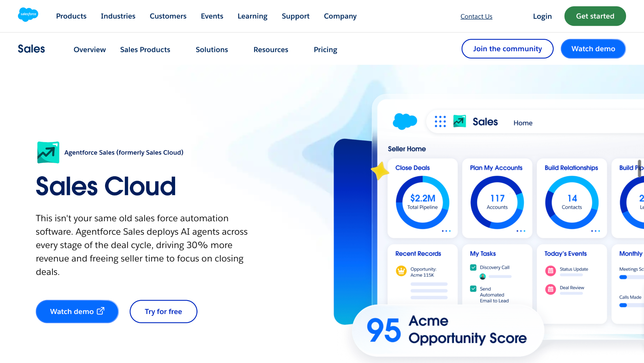Image resolution: width=644 pixels, height=363 pixels.
Task: Click the Login link
Action: coord(542,16)
